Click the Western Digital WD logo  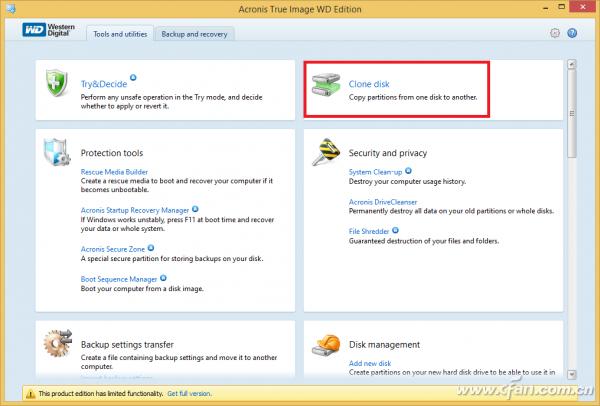point(49,30)
